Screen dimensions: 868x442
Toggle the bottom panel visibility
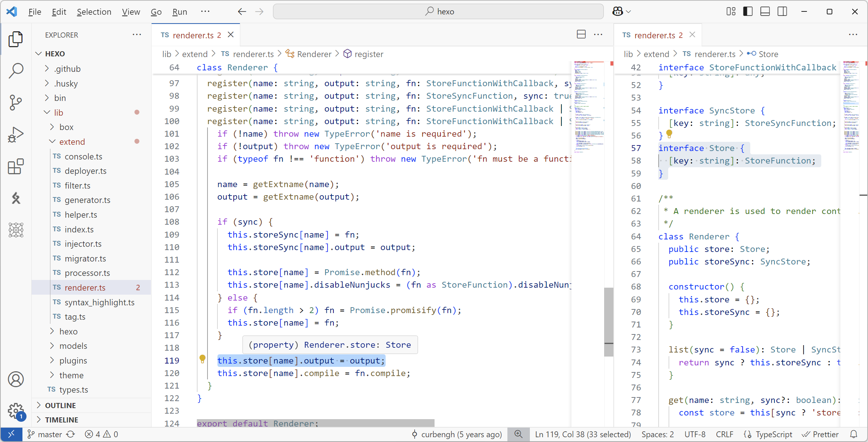[x=765, y=11]
